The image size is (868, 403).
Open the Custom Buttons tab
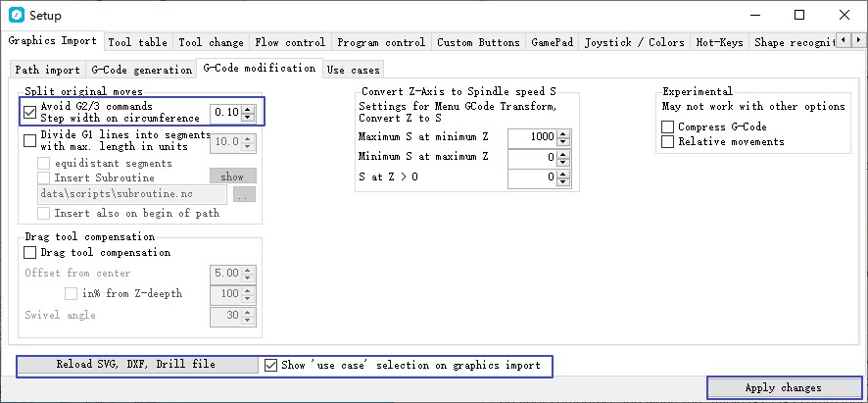(479, 42)
